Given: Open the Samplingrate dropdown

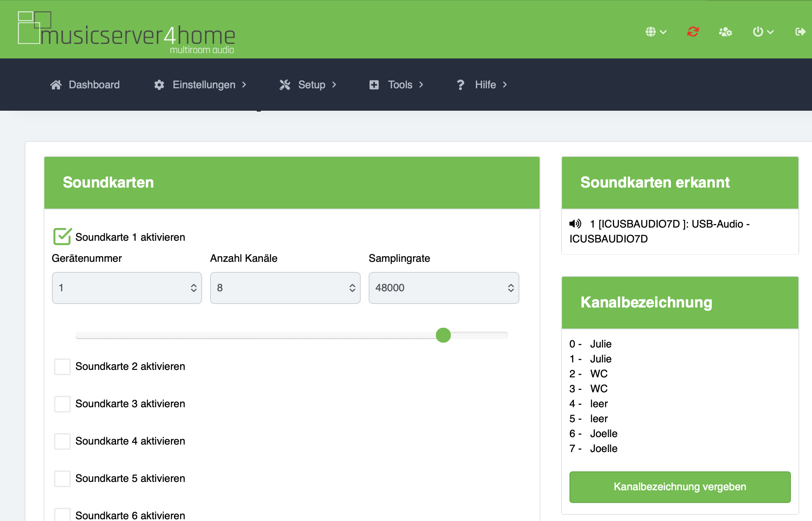Looking at the screenshot, I should click(444, 288).
